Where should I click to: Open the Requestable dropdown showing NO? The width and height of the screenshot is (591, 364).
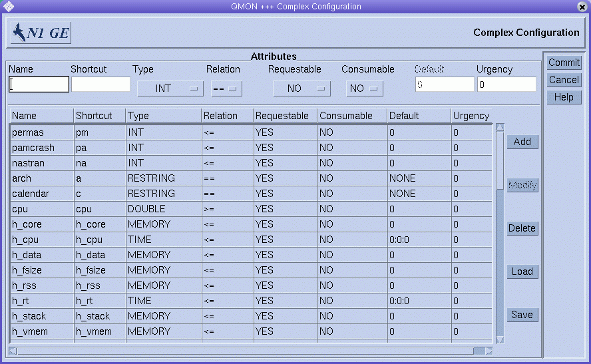pos(301,89)
